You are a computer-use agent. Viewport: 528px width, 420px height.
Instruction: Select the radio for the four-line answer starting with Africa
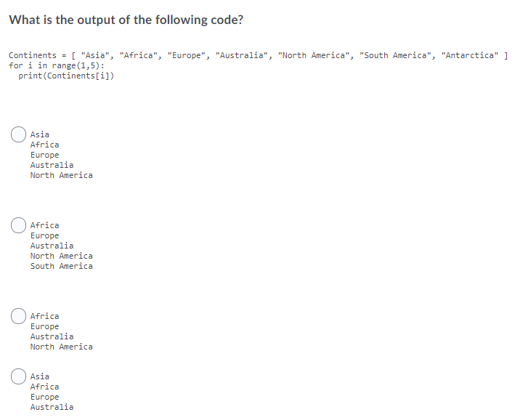click(x=18, y=316)
